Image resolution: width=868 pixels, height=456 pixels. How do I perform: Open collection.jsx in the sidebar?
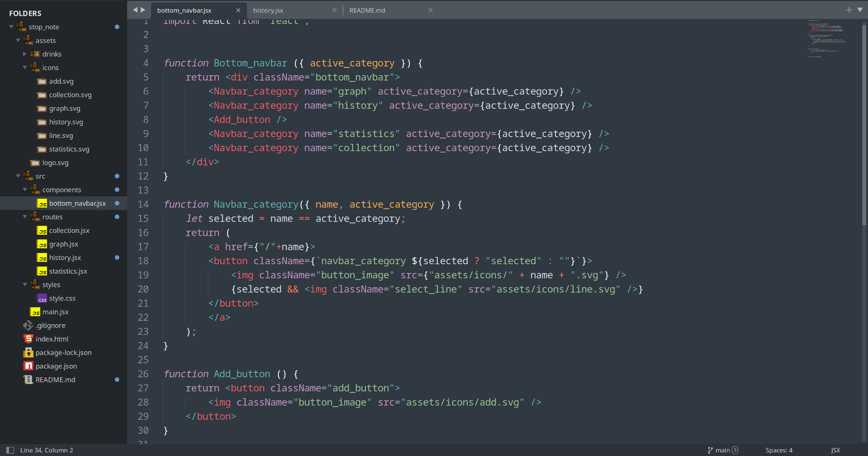[x=69, y=230]
